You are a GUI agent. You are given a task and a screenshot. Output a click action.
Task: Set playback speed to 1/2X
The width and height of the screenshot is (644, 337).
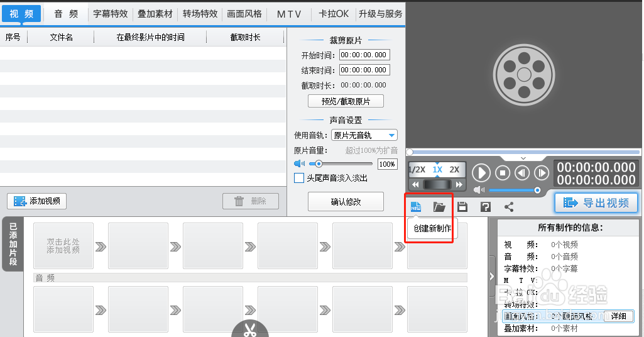pos(417,169)
